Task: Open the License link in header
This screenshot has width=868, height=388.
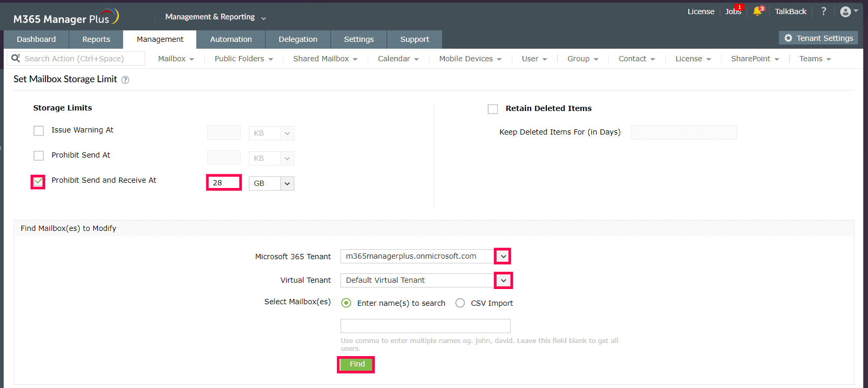Action: click(701, 12)
